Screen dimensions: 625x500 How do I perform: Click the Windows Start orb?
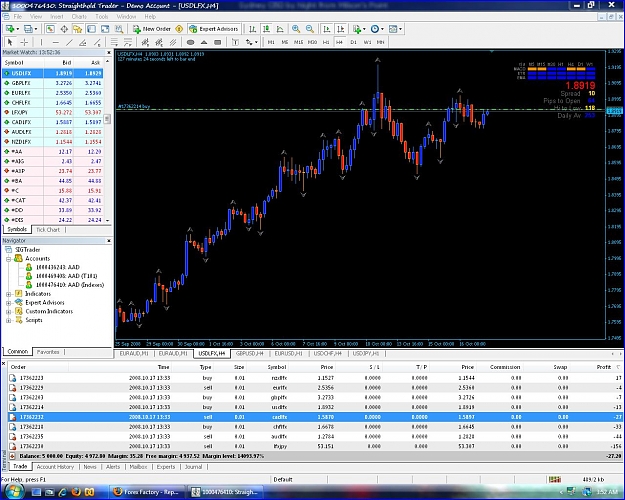[x=14, y=491]
